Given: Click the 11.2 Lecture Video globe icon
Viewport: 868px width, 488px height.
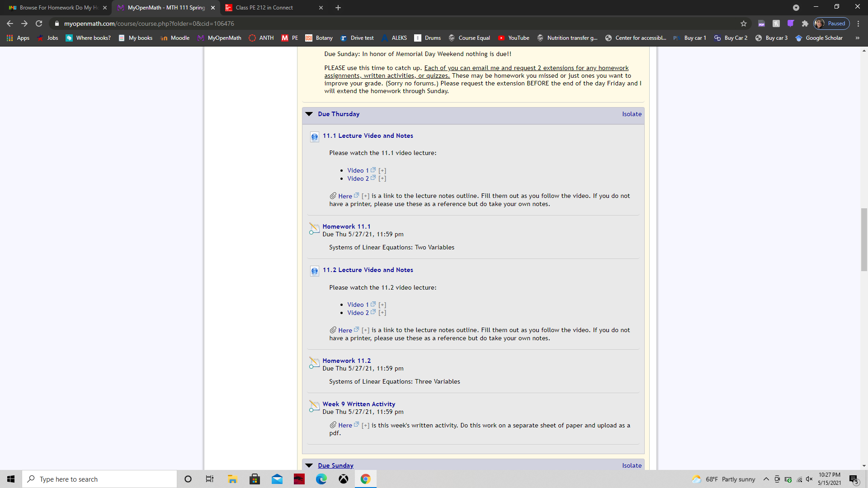Looking at the screenshot, I should pos(315,271).
